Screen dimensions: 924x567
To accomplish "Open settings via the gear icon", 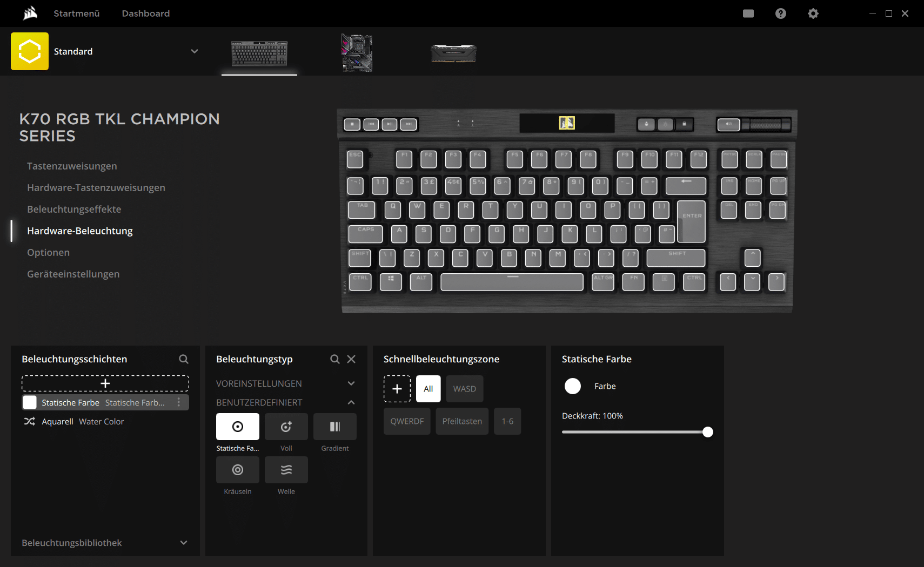I will click(813, 13).
